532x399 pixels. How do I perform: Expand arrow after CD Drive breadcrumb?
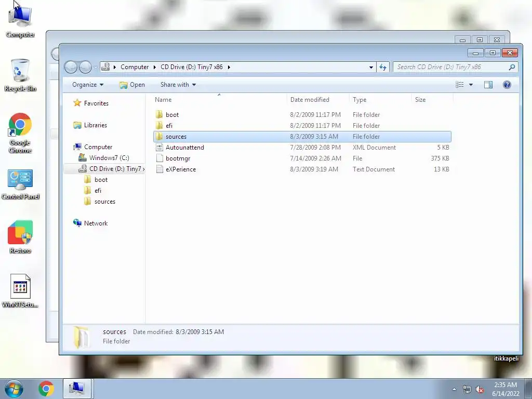[229, 67]
